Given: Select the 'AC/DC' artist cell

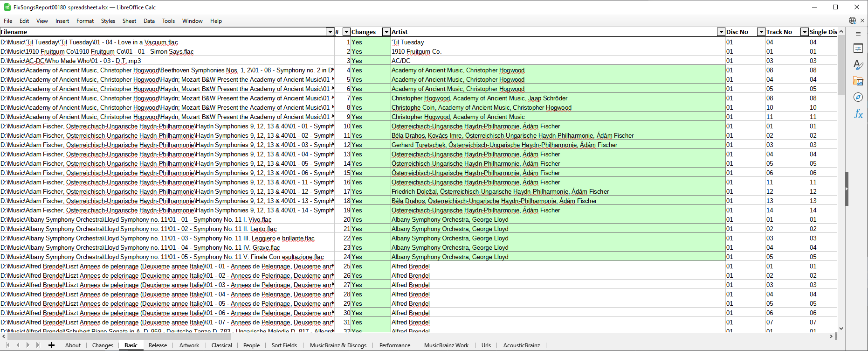Looking at the screenshot, I should pyautogui.click(x=558, y=61).
